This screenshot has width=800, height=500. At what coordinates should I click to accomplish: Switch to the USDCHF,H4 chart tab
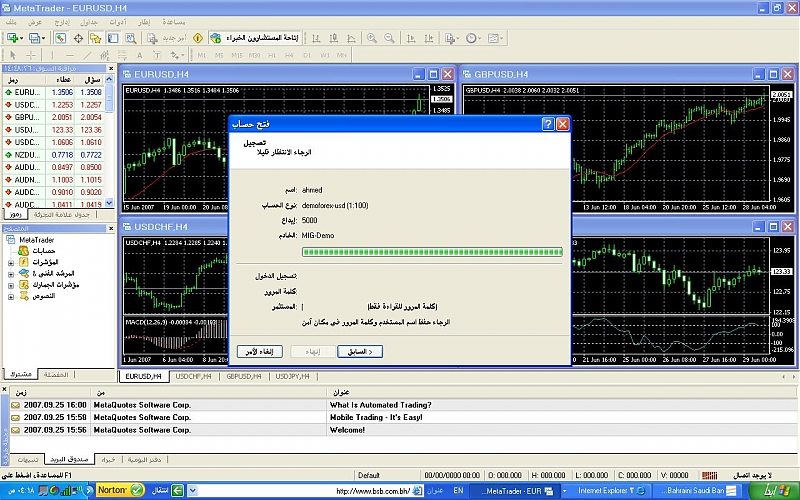click(x=194, y=376)
